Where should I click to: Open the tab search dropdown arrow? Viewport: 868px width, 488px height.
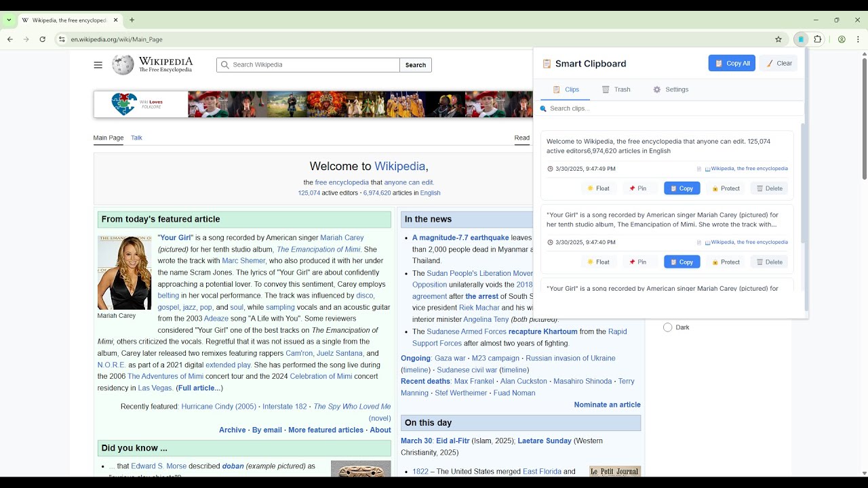pyautogui.click(x=9, y=20)
